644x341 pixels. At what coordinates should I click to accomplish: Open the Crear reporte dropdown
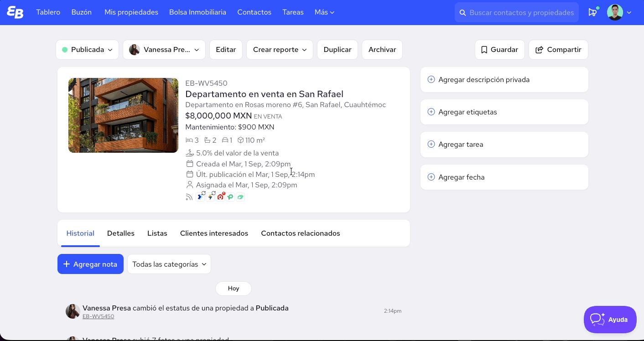pyautogui.click(x=280, y=50)
